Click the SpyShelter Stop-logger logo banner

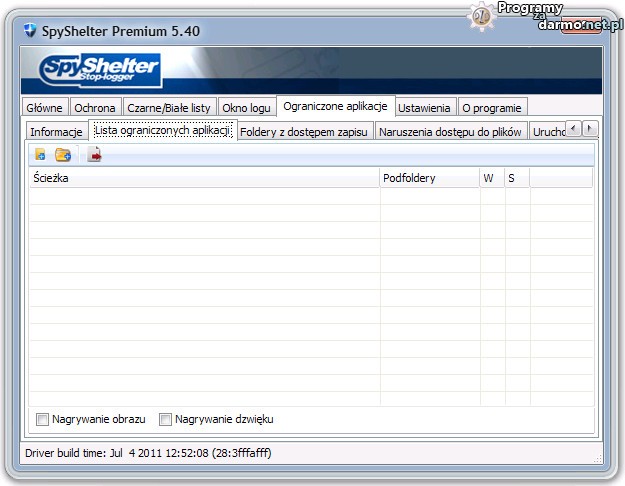tap(100, 70)
